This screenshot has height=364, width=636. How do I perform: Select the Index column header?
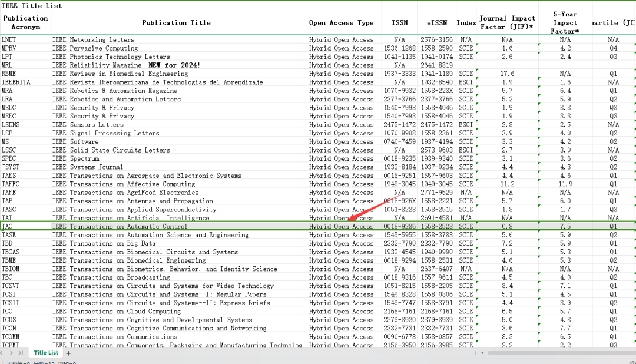[x=466, y=22]
